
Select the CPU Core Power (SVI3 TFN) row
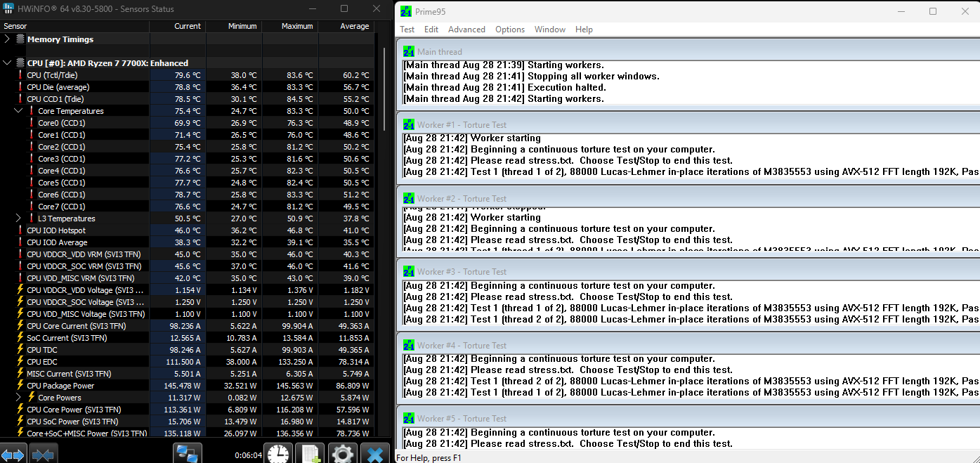click(x=188, y=409)
